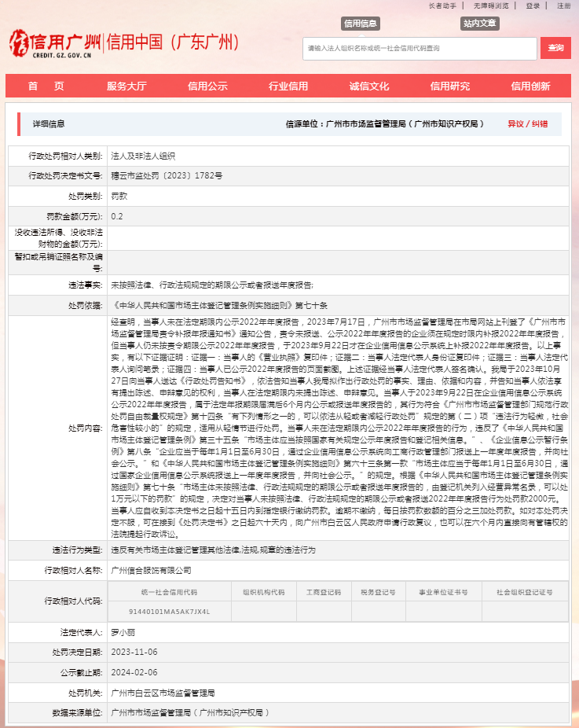The height and width of the screenshot is (728, 579).
Task: Select the 站内文章 search tab
Action: [x=480, y=24]
